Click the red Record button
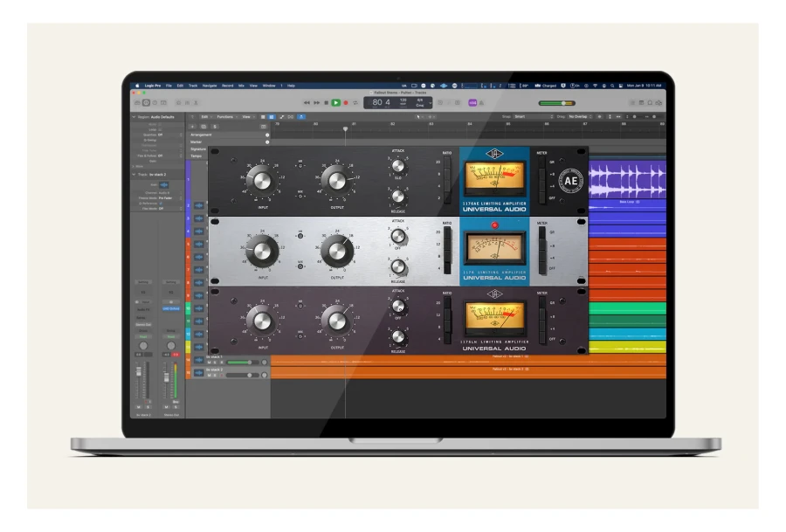Image resolution: width=786 pixels, height=532 pixels. pyautogui.click(x=345, y=103)
